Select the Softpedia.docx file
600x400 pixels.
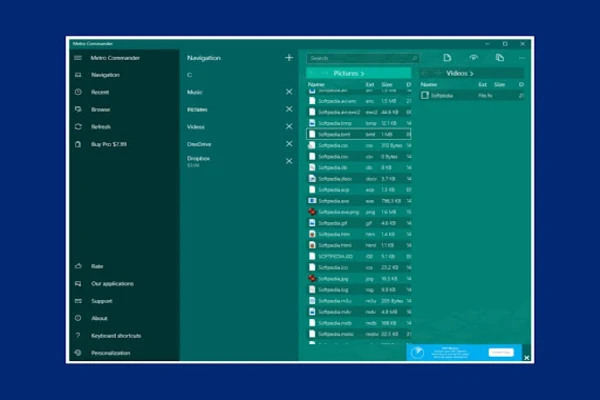[359, 179]
